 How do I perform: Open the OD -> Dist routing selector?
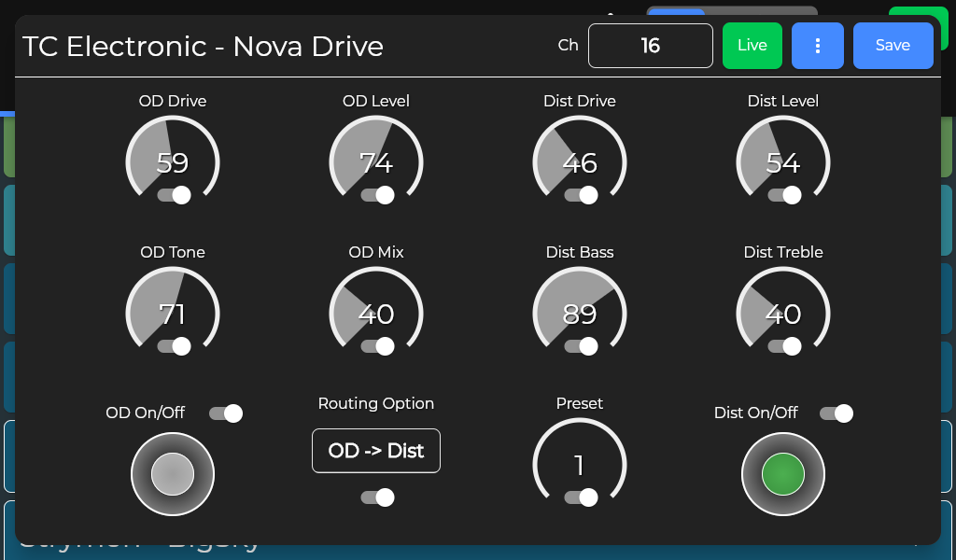tap(376, 451)
